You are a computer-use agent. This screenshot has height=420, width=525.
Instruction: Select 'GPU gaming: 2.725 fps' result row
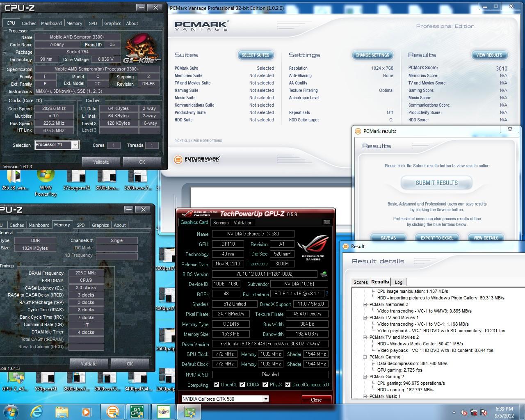coord(399,370)
